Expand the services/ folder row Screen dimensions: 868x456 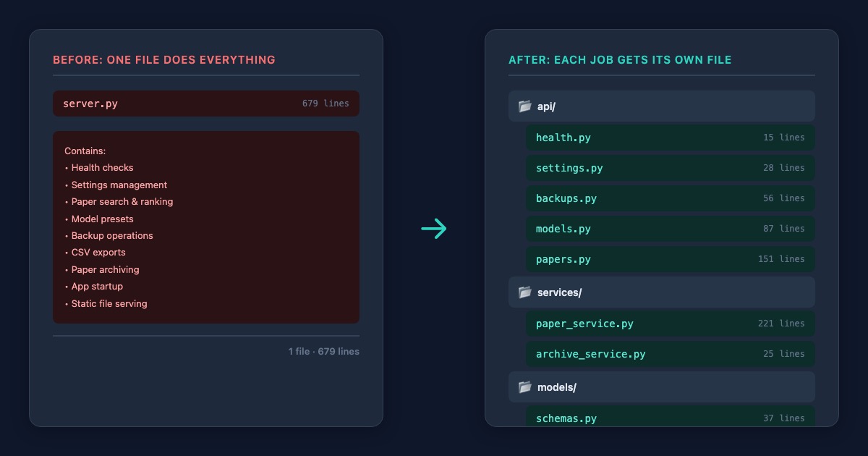tap(661, 292)
